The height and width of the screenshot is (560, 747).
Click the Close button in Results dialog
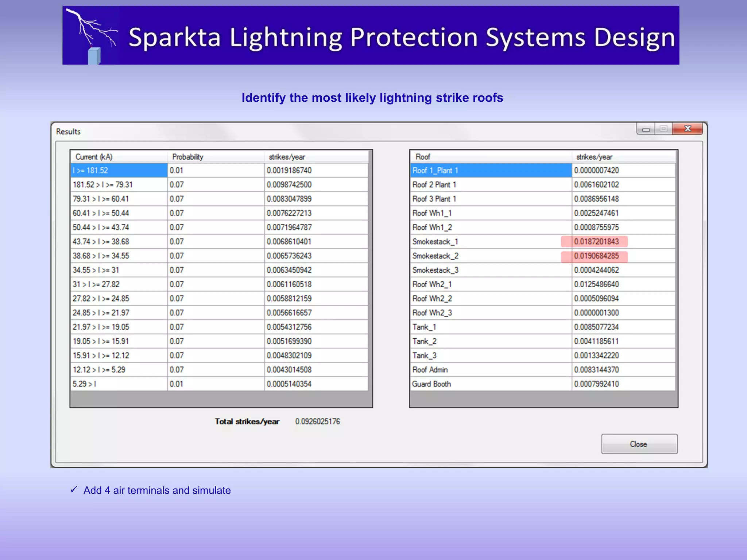[639, 444]
